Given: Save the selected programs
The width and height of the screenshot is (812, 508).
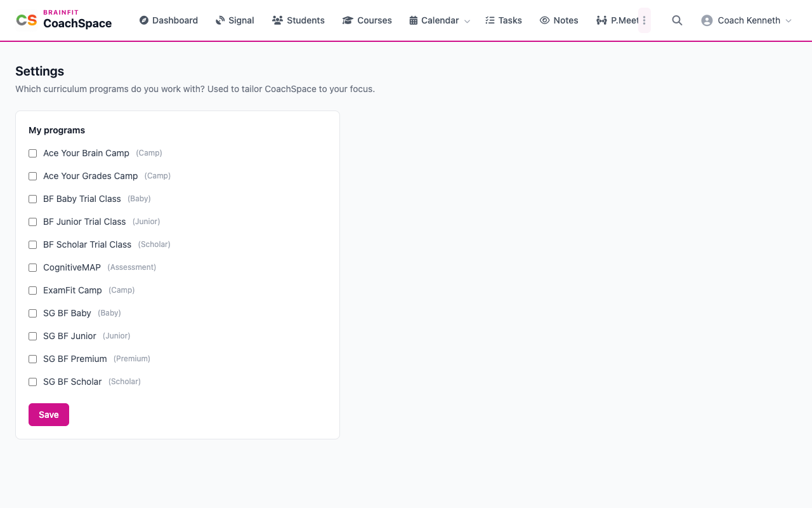Looking at the screenshot, I should (49, 415).
